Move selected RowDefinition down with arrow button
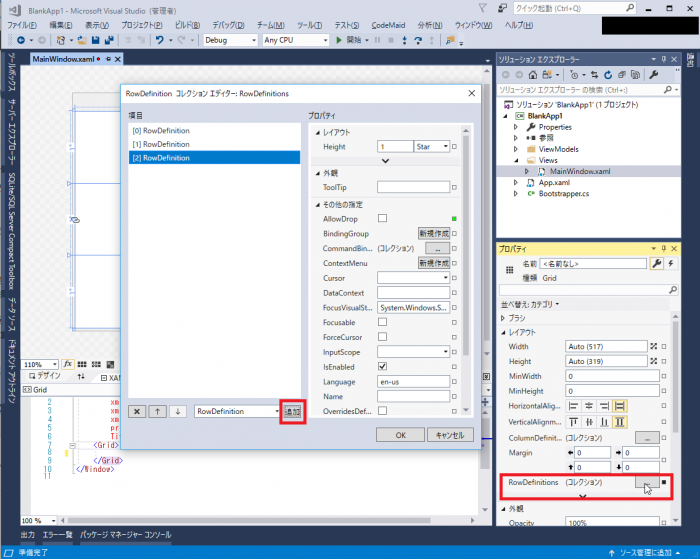The image size is (700, 559). tap(177, 411)
